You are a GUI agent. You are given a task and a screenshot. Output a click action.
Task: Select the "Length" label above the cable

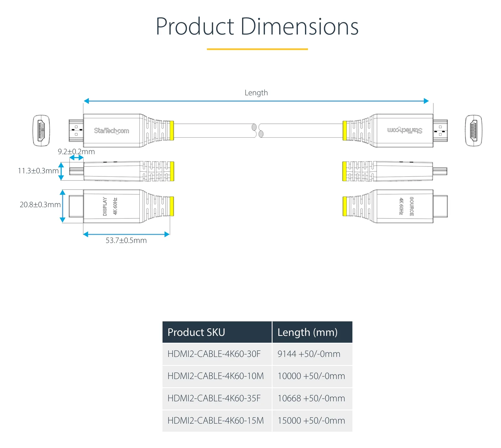[256, 93]
